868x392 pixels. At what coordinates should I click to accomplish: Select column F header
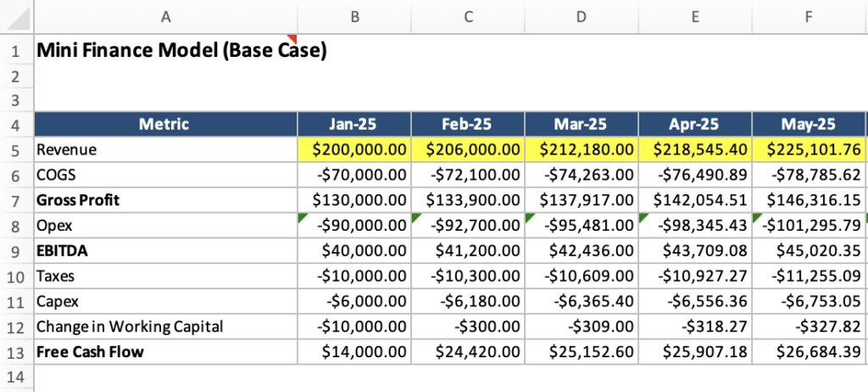[808, 16]
